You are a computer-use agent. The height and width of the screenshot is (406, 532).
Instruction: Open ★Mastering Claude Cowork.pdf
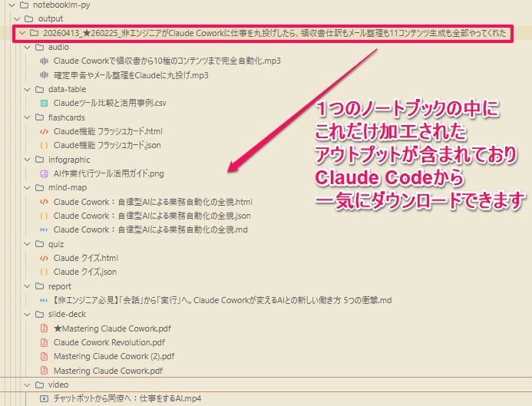click(x=112, y=328)
